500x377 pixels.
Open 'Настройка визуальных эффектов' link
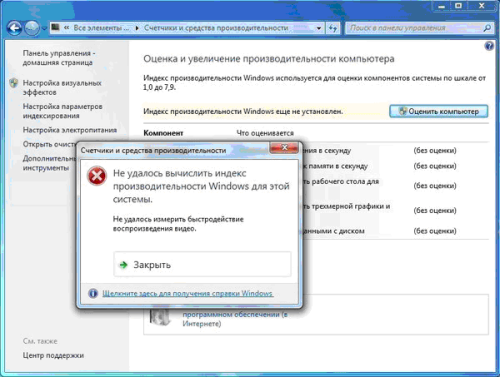tap(62, 87)
